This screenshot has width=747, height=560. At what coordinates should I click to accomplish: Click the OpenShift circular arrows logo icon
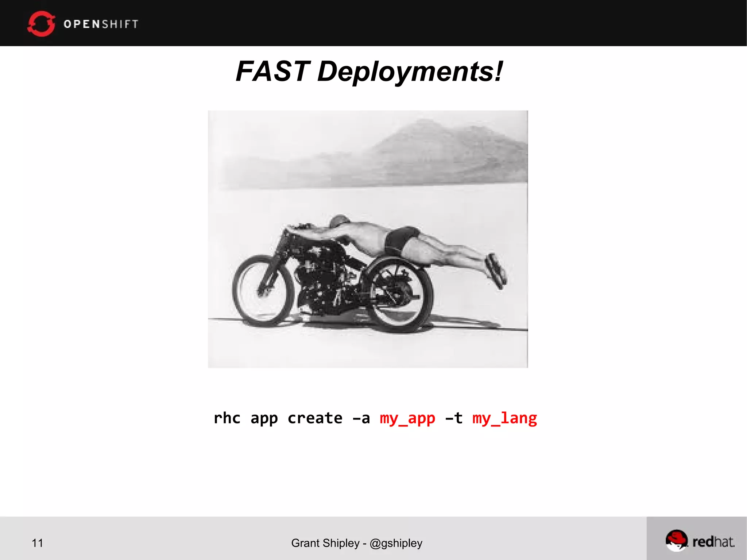(x=41, y=24)
